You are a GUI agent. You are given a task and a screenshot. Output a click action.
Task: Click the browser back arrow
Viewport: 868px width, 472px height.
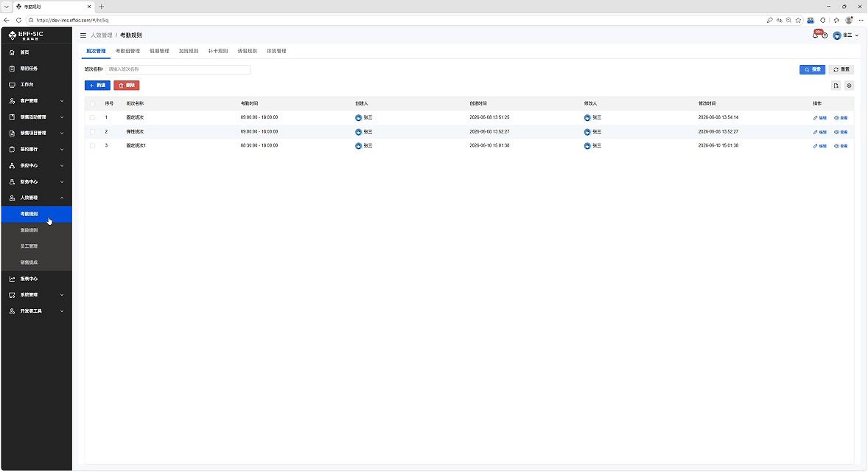pyautogui.click(x=7, y=20)
